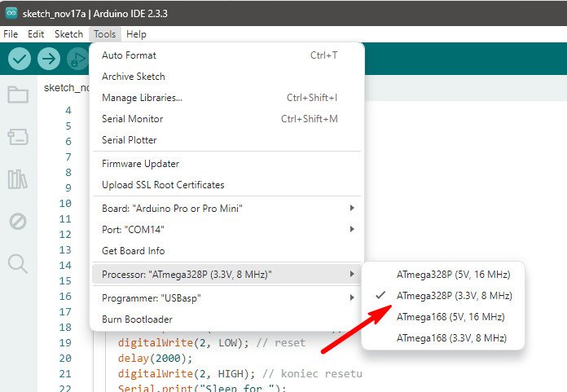Open the Debug sidebar icon
Image resolution: width=567 pixels, height=392 pixels.
tap(18, 221)
